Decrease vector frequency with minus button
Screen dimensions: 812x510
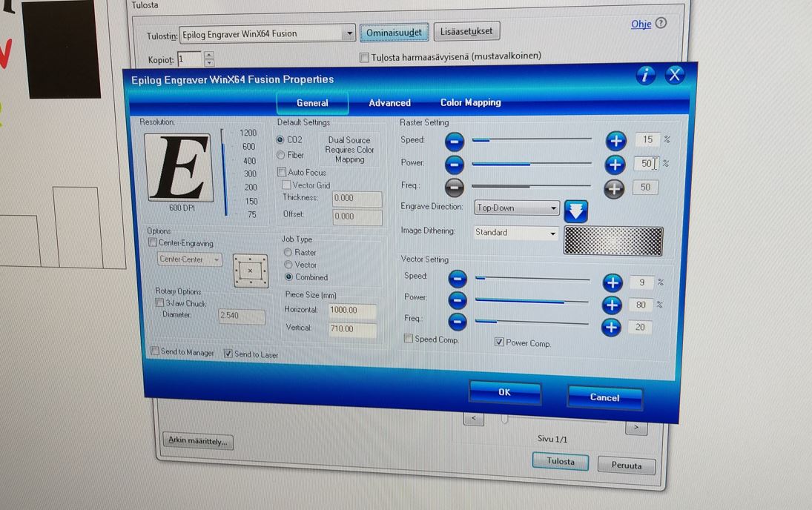pyautogui.click(x=458, y=322)
